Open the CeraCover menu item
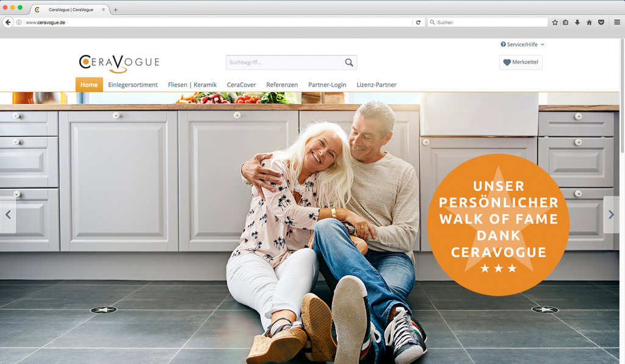625x364 pixels. pos(241,85)
